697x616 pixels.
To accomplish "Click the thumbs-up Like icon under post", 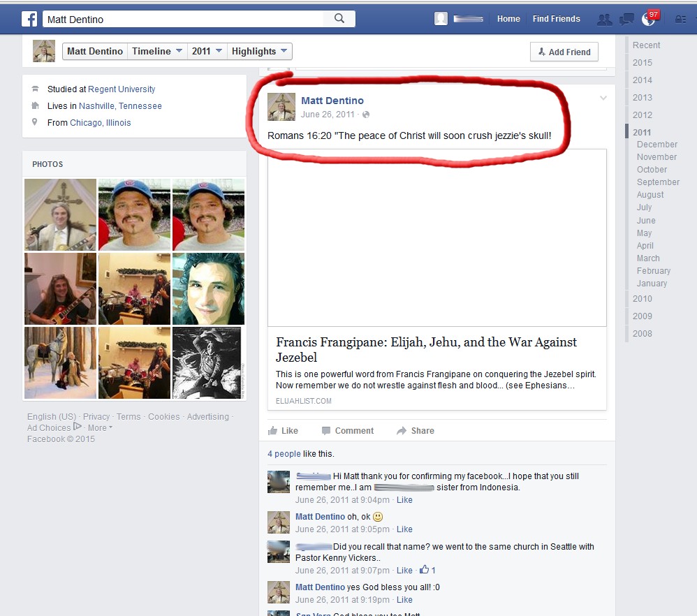I will coord(272,431).
